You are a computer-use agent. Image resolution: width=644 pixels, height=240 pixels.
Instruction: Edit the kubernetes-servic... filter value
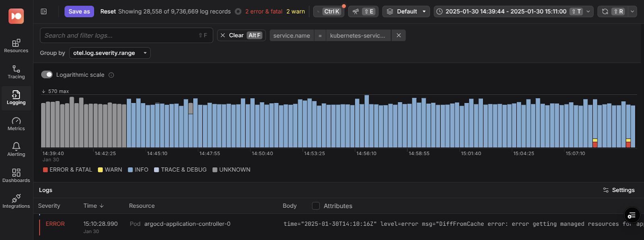point(358,35)
